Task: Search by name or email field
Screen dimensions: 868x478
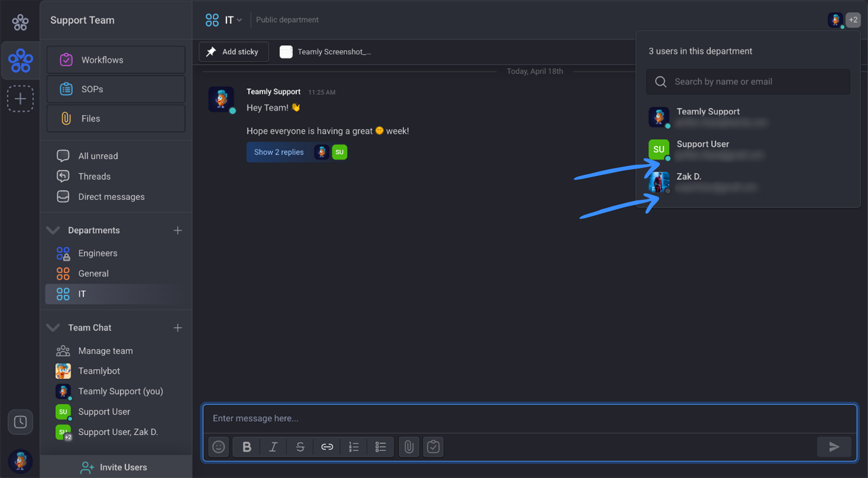Action: pyautogui.click(x=748, y=82)
